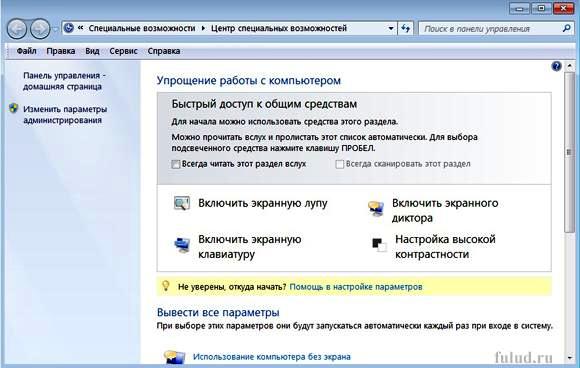Click the search magnifier icon
The width and height of the screenshot is (580, 368).
coord(566,28)
